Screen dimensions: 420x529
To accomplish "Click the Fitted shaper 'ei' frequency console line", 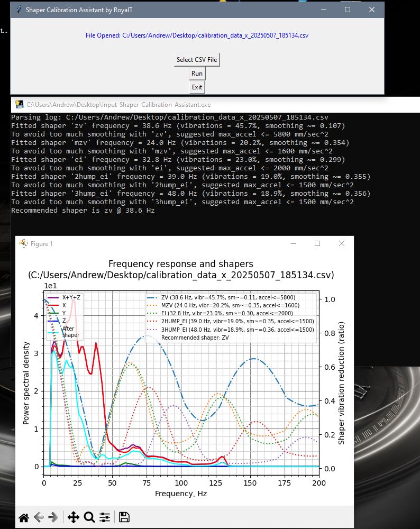I will [178, 160].
